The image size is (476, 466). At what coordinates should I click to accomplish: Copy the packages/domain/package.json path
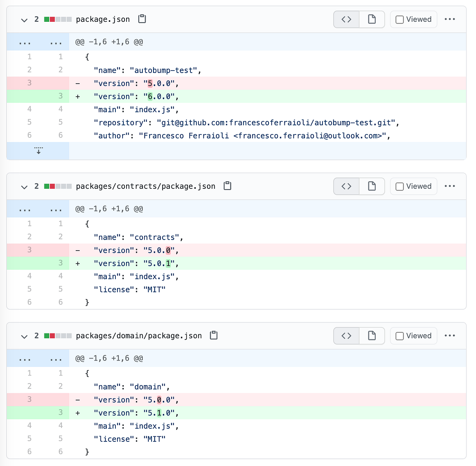click(x=213, y=336)
